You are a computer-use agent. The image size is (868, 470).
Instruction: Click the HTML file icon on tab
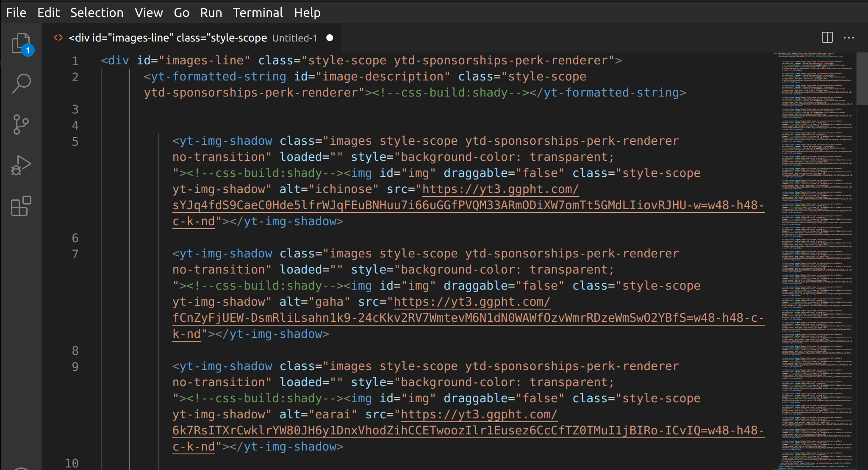click(x=58, y=38)
